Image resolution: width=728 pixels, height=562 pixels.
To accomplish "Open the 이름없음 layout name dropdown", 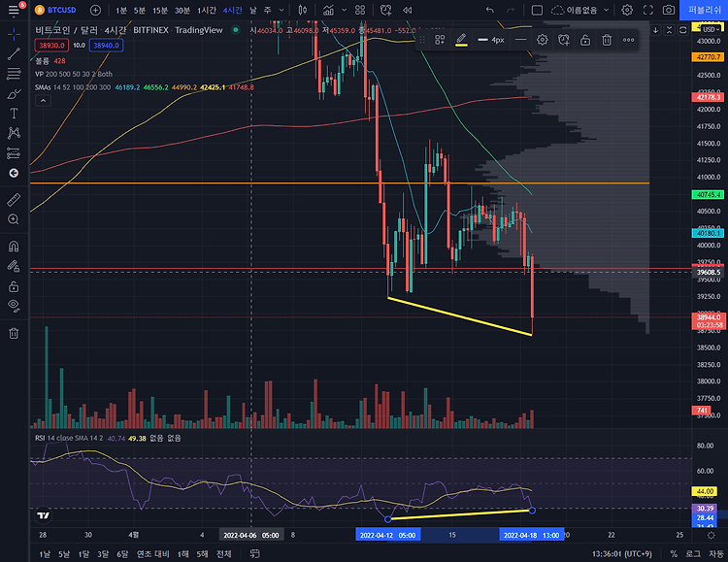I will pos(580,10).
